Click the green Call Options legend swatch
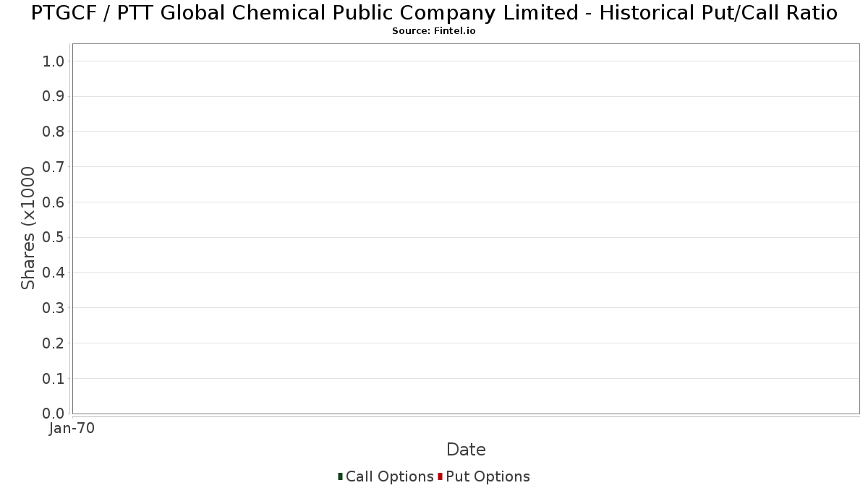 340,476
